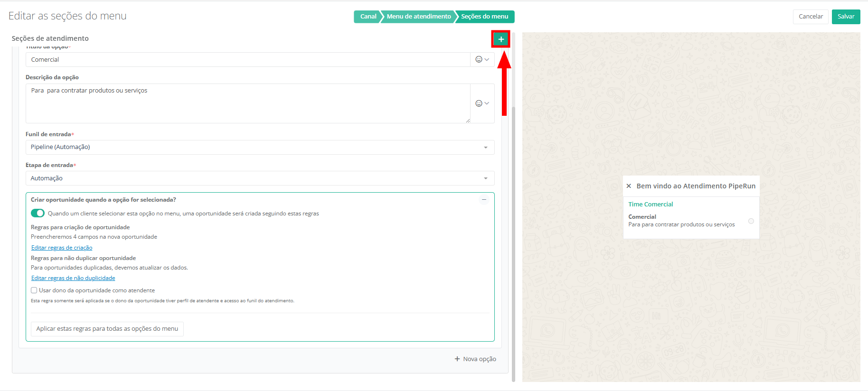Toggle off opportunity creation switch
This screenshot has height=391, width=868.
38,214
